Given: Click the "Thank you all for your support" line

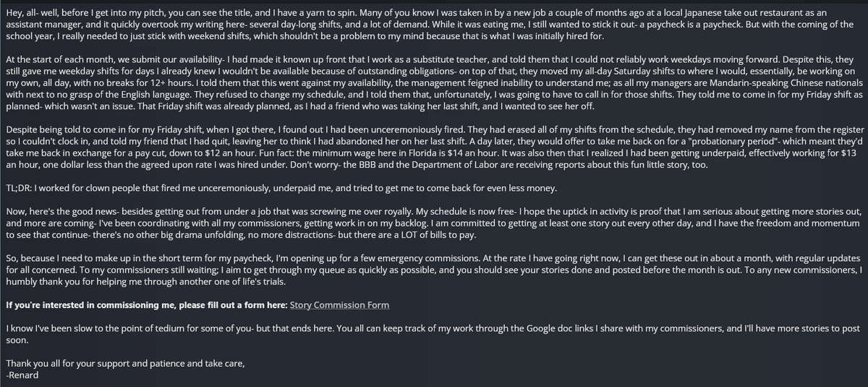Looking at the screenshot, I should [124, 363].
